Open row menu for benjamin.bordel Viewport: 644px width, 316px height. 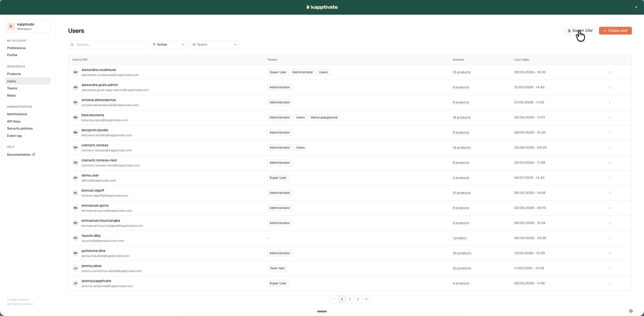click(609, 132)
